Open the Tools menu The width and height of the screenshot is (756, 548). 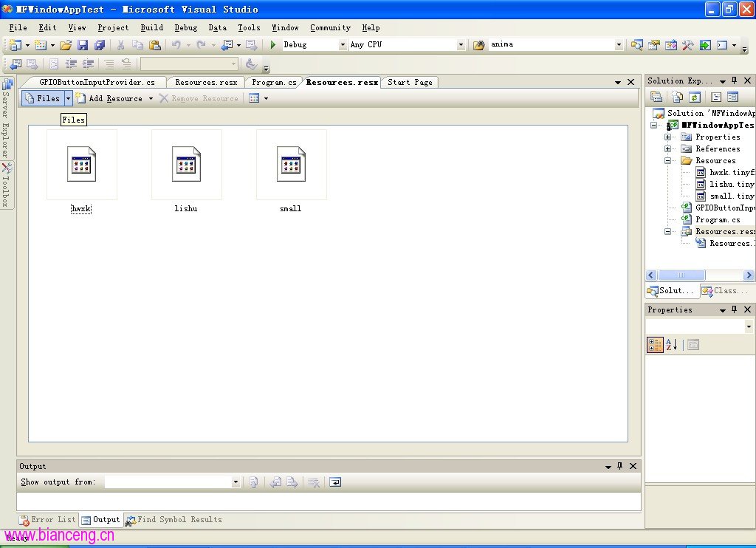249,27
